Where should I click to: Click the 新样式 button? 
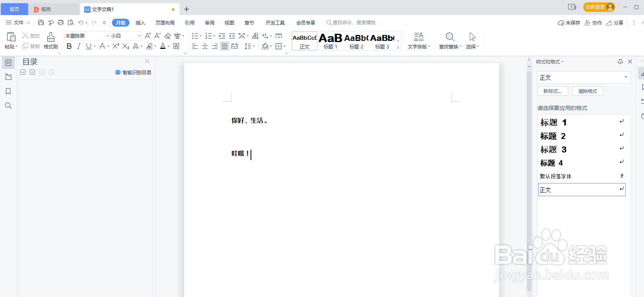point(553,91)
